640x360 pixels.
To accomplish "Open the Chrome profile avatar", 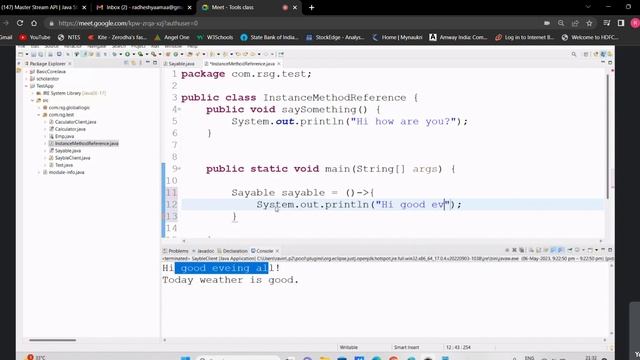I will coord(635,23).
